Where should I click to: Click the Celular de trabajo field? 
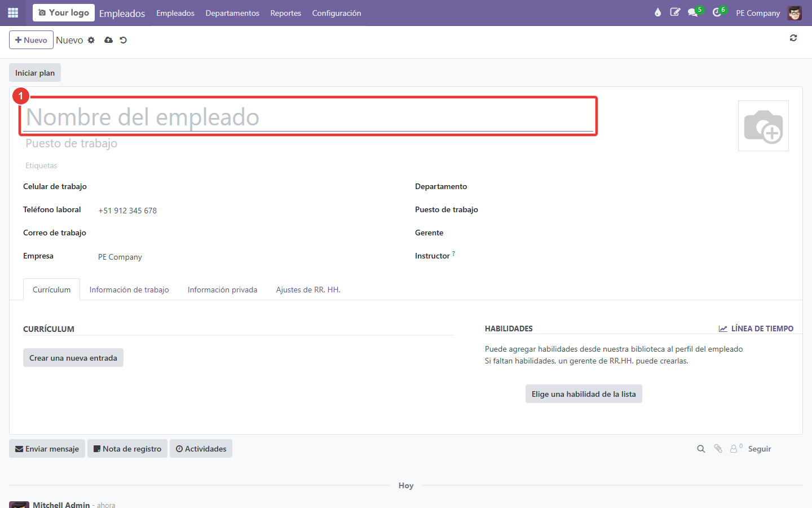[245, 187]
